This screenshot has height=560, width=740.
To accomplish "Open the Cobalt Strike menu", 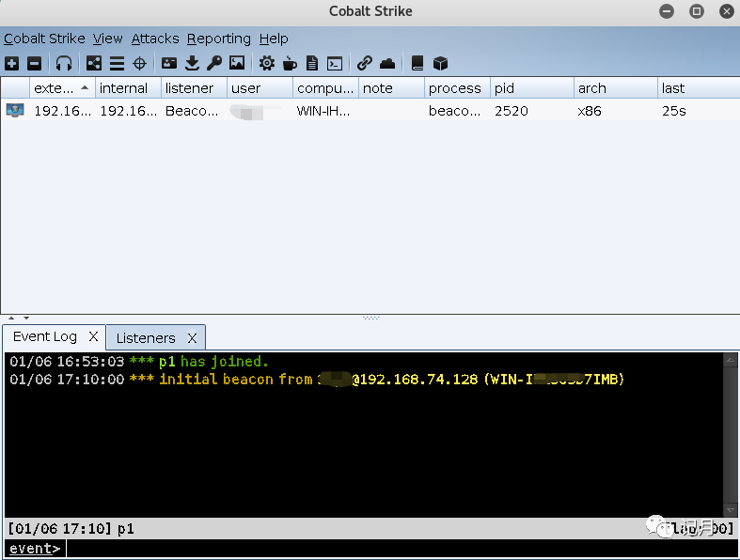I will pos(44,39).
